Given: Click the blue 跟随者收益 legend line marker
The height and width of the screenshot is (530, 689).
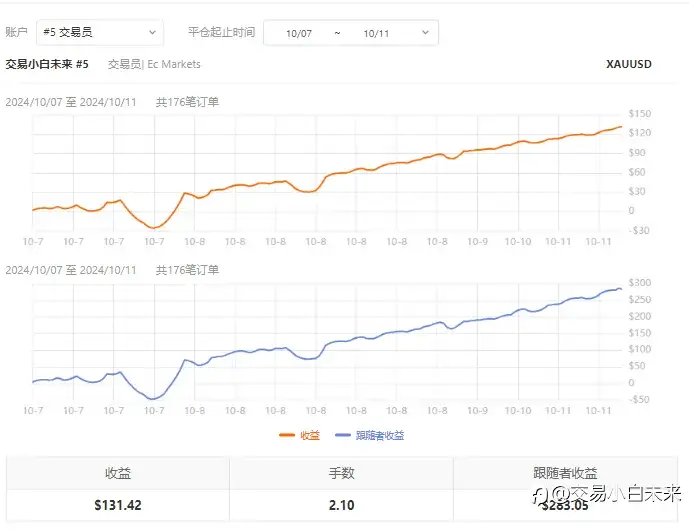Looking at the screenshot, I should (343, 435).
